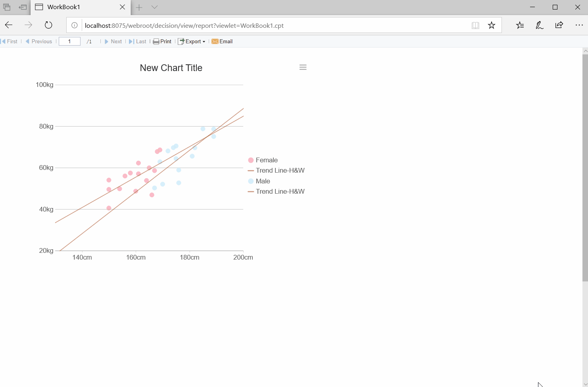Click the Print toolbar button
588x387 pixels.
pyautogui.click(x=162, y=41)
